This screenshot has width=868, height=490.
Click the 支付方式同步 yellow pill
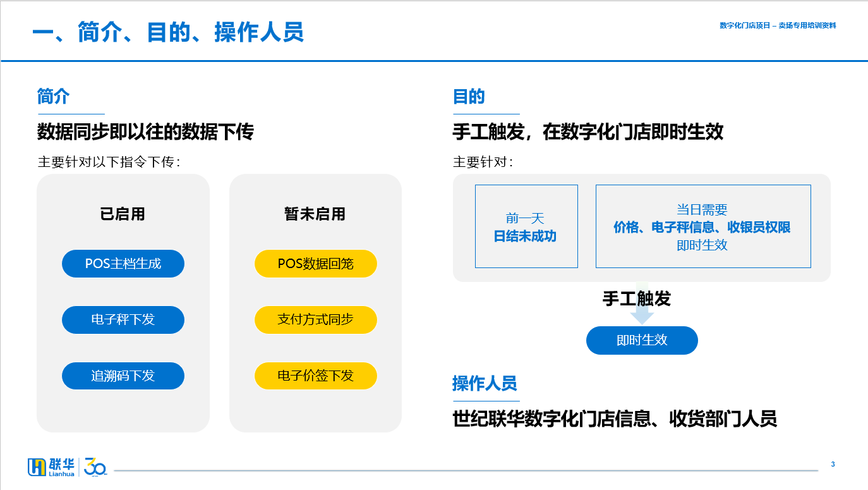pyautogui.click(x=316, y=320)
